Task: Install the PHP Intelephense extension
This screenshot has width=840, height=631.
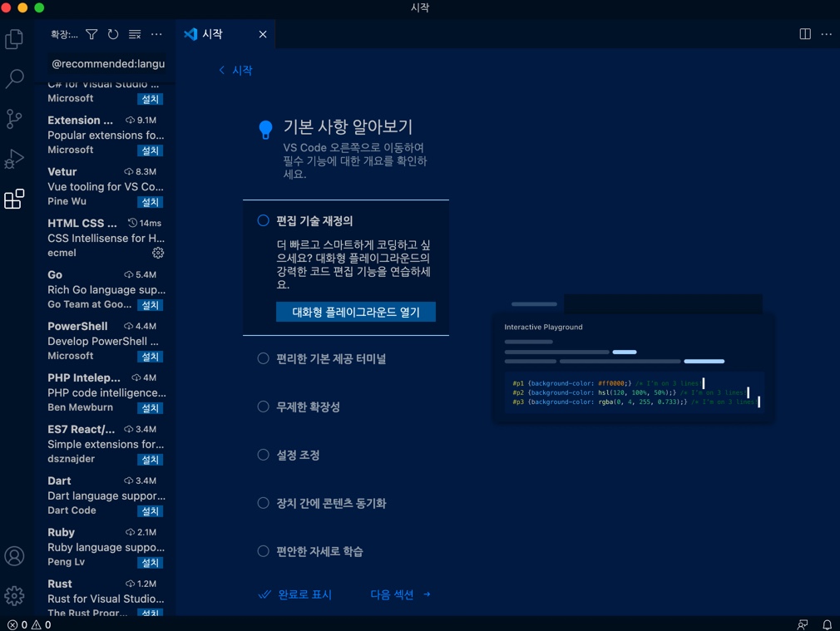Action: 150,408
